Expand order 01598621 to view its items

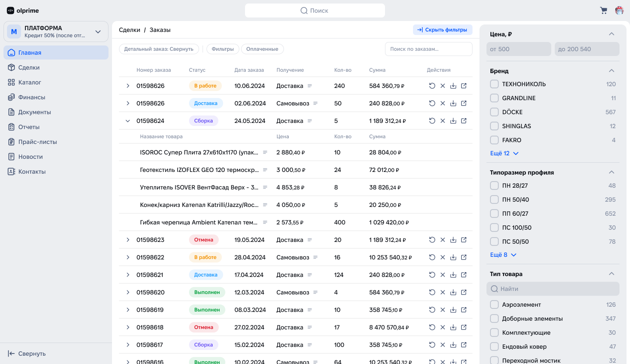[x=128, y=275]
